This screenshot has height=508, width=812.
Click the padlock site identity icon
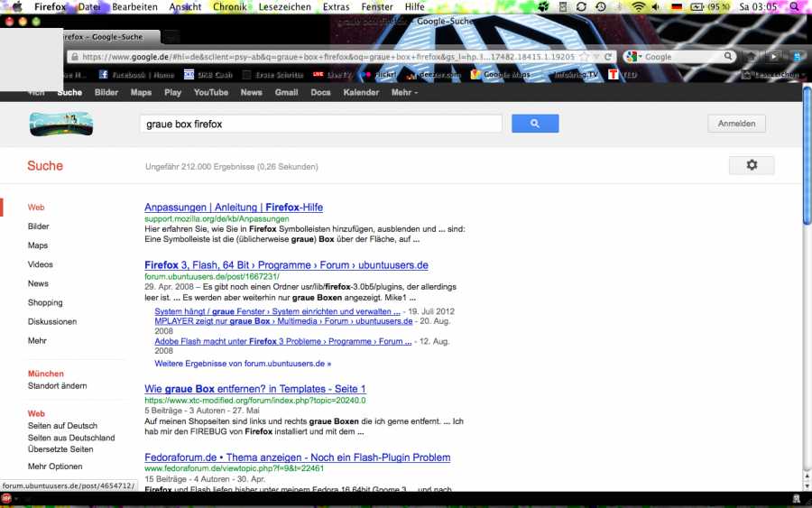pos(75,57)
